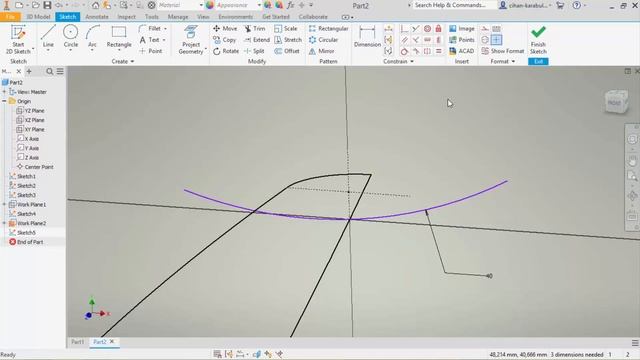Add a sketch Point
Viewport: 640px width, 360px height.
click(151, 51)
